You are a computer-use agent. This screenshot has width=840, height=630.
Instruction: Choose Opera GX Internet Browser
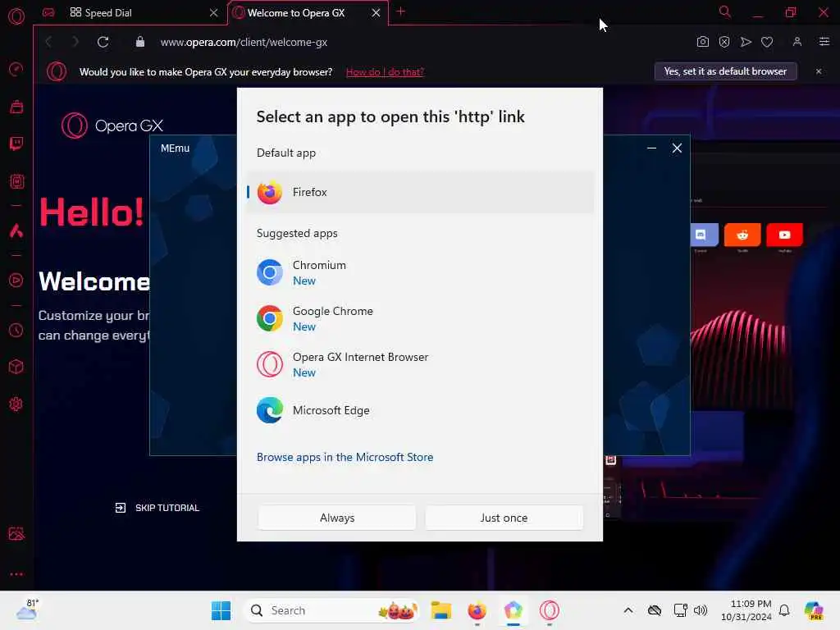click(420, 365)
